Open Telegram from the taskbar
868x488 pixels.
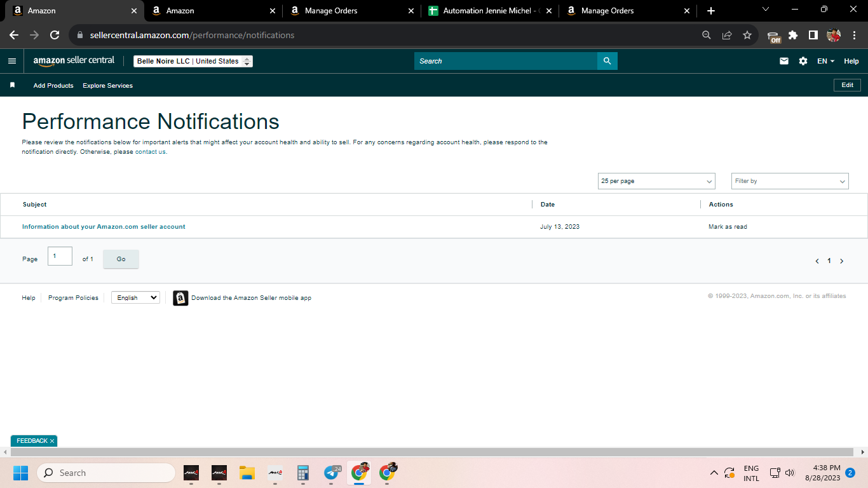(332, 473)
